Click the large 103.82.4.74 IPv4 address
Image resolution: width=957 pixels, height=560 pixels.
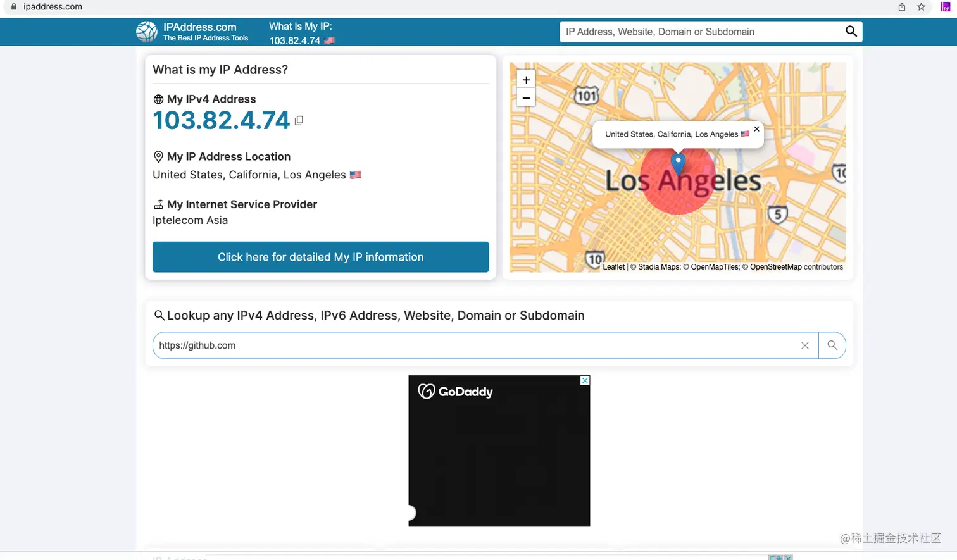pos(222,120)
